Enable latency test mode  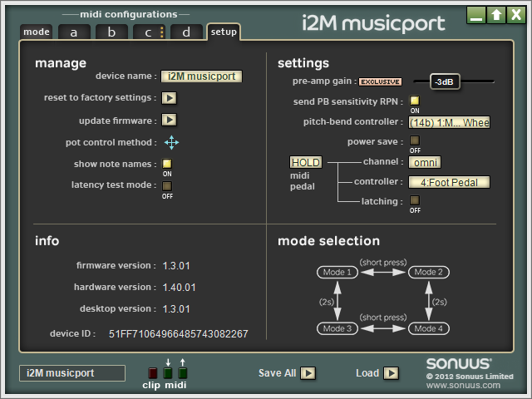point(167,186)
